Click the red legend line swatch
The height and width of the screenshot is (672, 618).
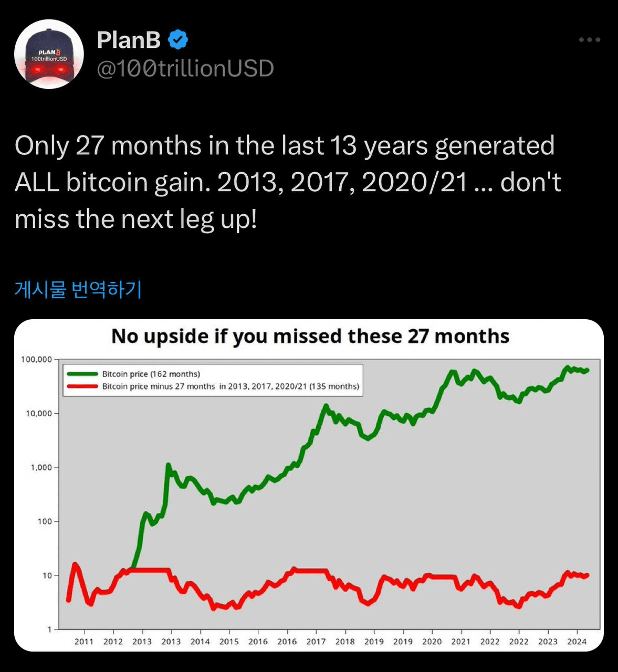(x=82, y=386)
